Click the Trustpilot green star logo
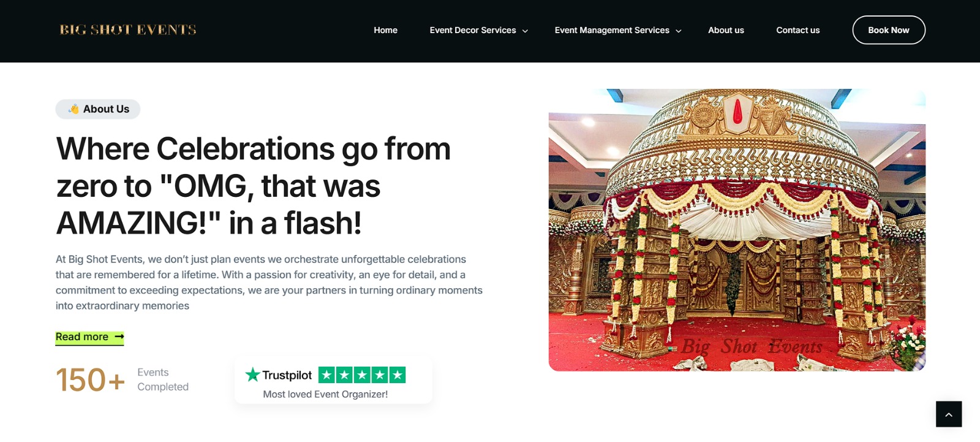Screen dimensions: 980x442 click(x=252, y=375)
